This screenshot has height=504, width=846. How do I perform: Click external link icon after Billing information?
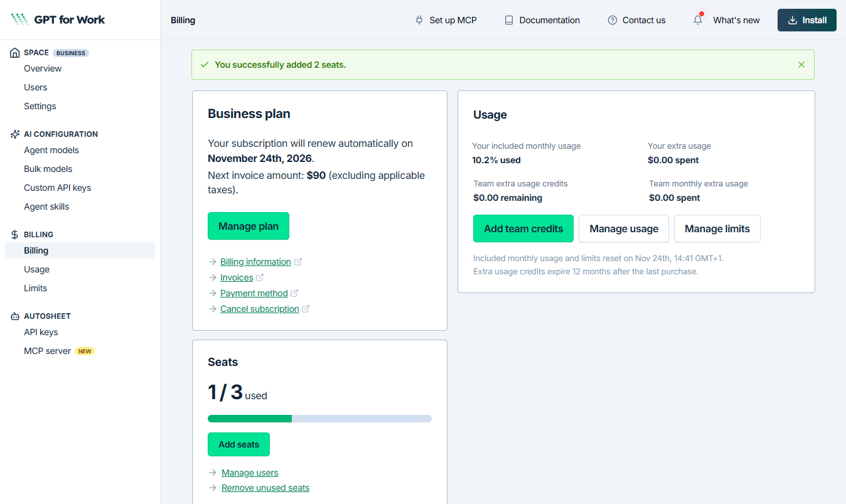coord(298,262)
